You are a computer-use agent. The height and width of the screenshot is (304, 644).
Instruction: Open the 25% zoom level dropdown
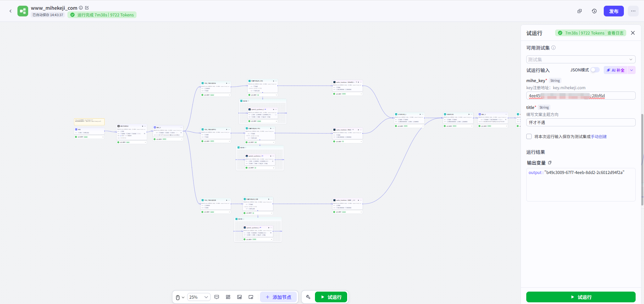pyautogui.click(x=199, y=297)
